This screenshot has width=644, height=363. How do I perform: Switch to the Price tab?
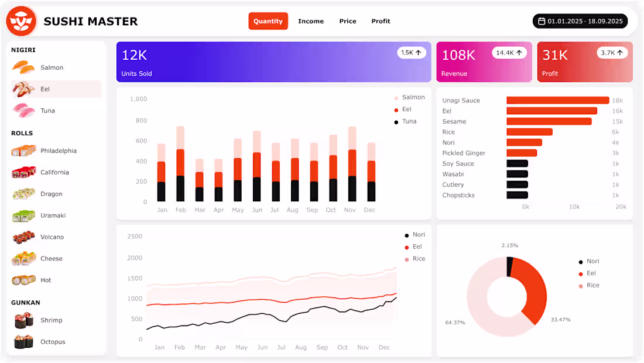[347, 21]
